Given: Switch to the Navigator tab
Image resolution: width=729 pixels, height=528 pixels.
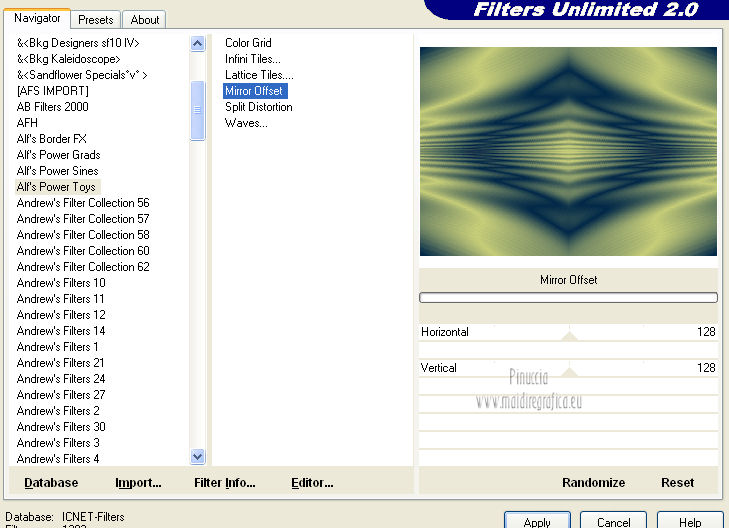Looking at the screenshot, I should pos(37,19).
